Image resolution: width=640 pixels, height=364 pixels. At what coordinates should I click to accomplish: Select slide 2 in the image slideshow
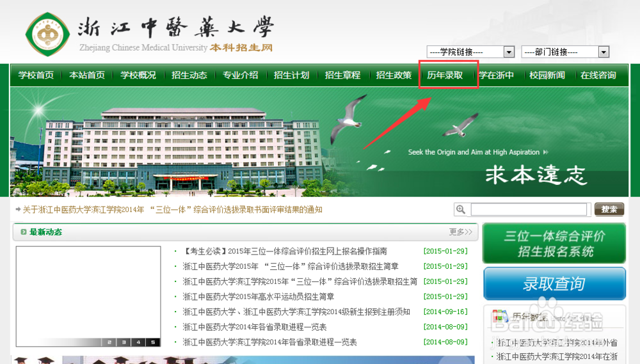[109, 342]
